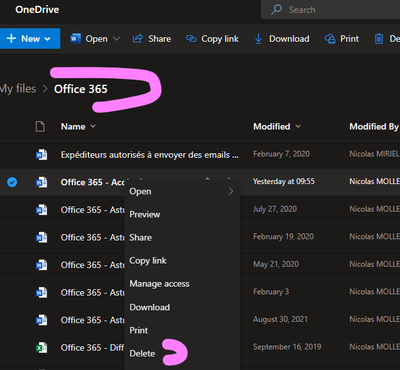
Task: Click Word icon of the May 21, 2020 file
Action: [x=41, y=265]
